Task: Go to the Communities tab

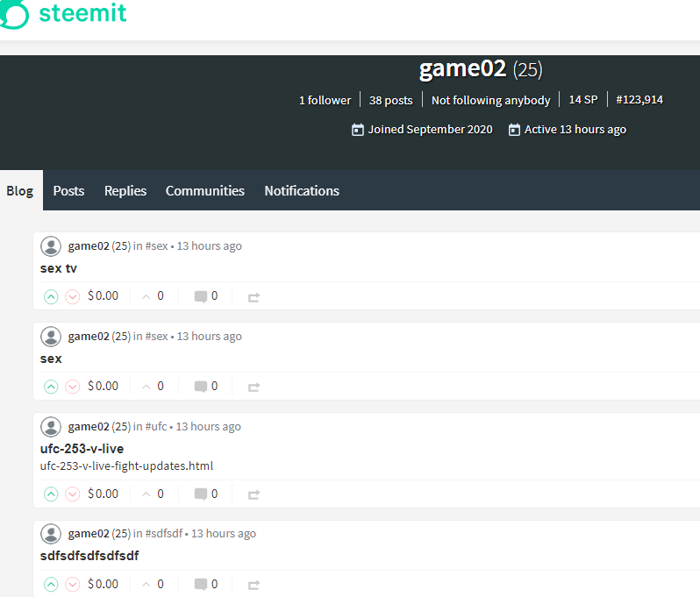Action: [x=205, y=190]
